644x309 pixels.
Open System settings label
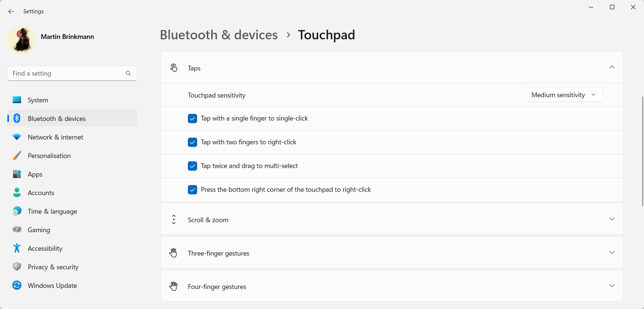click(x=38, y=100)
